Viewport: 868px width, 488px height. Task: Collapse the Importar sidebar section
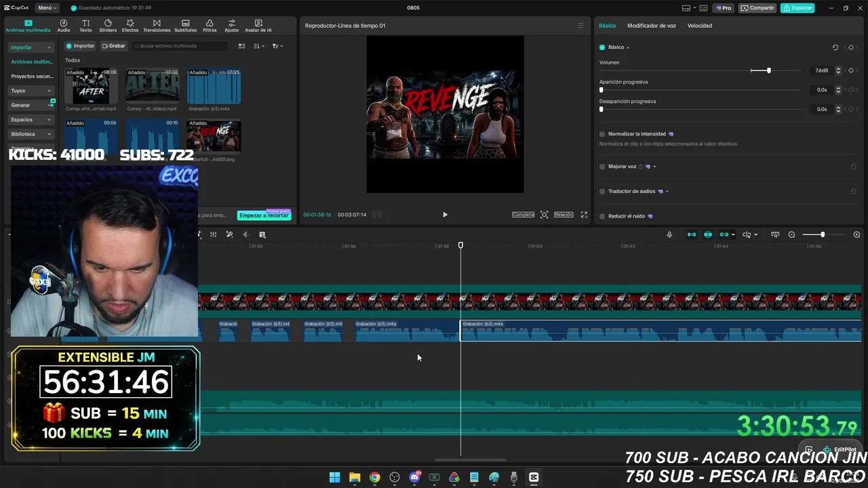point(49,47)
